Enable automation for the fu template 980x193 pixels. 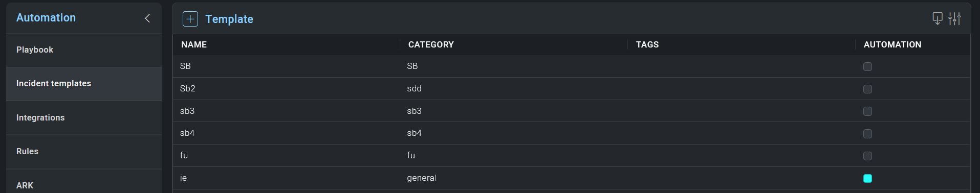click(x=867, y=156)
